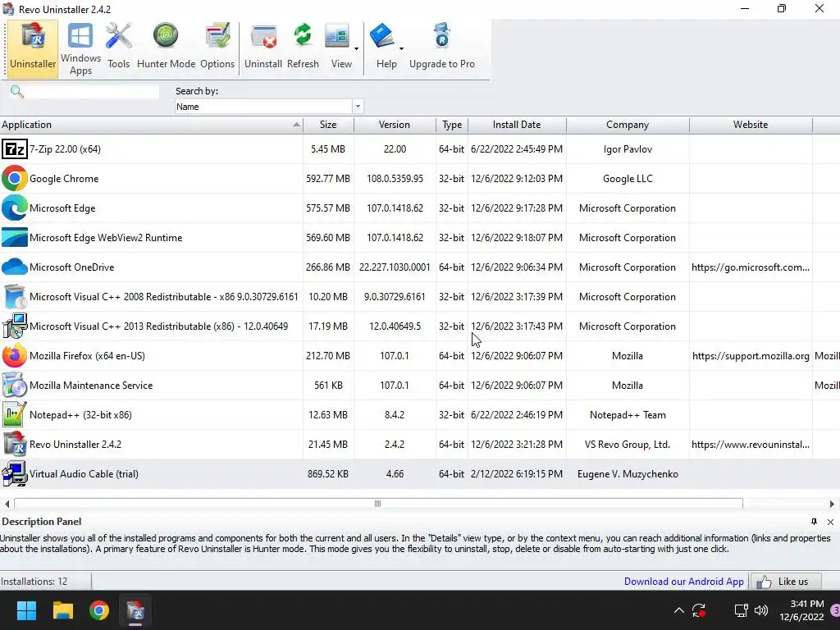This screenshot has height=630, width=840.
Task: Click the search magnifier icon
Action: coord(17,92)
